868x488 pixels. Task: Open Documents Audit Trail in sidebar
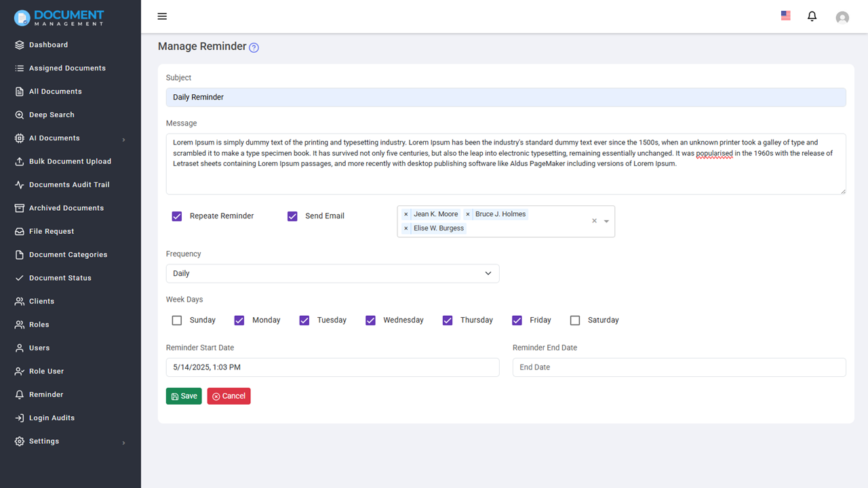(68, 185)
